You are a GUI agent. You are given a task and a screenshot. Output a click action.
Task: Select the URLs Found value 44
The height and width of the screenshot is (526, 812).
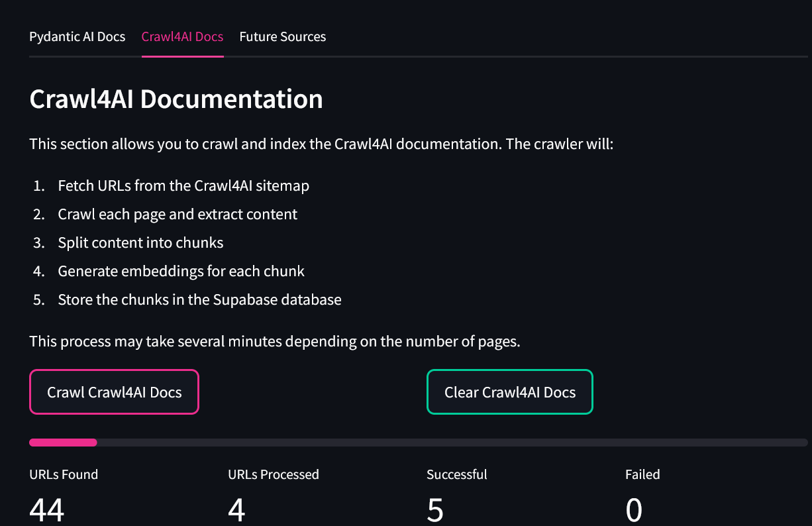(x=47, y=510)
